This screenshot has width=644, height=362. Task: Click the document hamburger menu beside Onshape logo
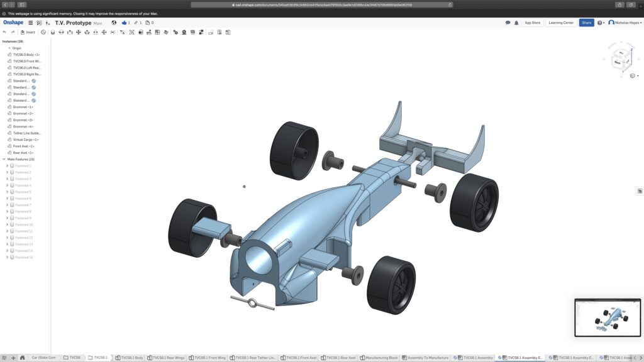click(x=30, y=23)
